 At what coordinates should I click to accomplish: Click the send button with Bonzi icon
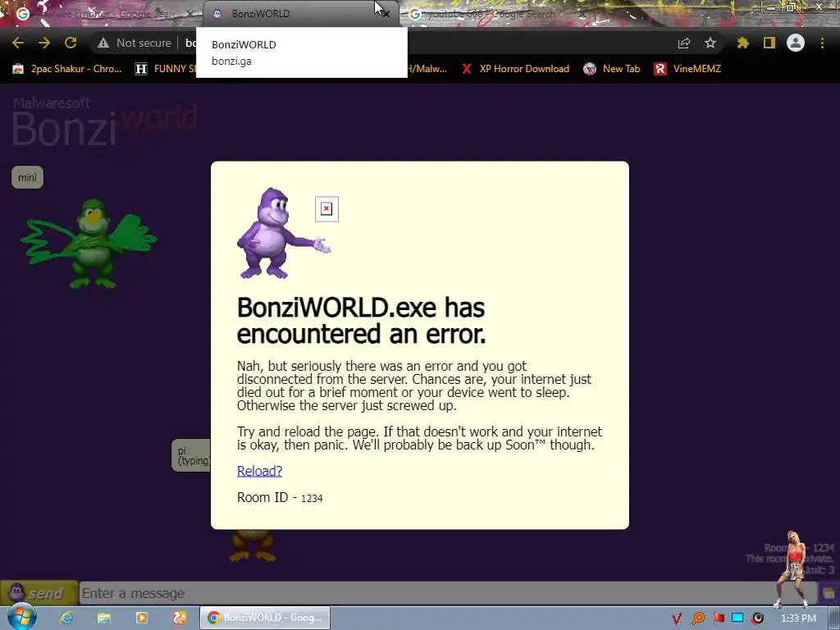(x=39, y=593)
